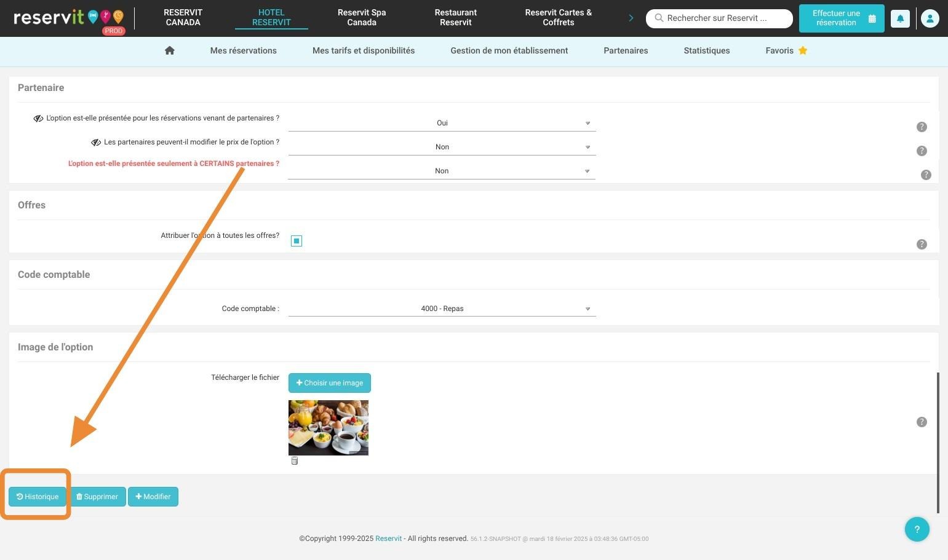Switch to Reservit Cartes & Coffrets
The image size is (948, 560).
(x=558, y=17)
